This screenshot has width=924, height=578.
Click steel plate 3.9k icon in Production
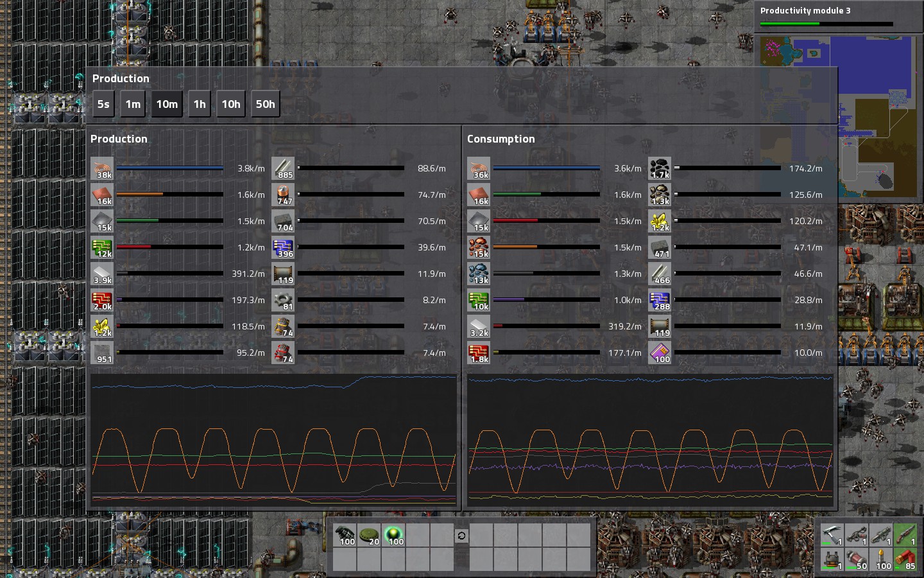pos(102,274)
